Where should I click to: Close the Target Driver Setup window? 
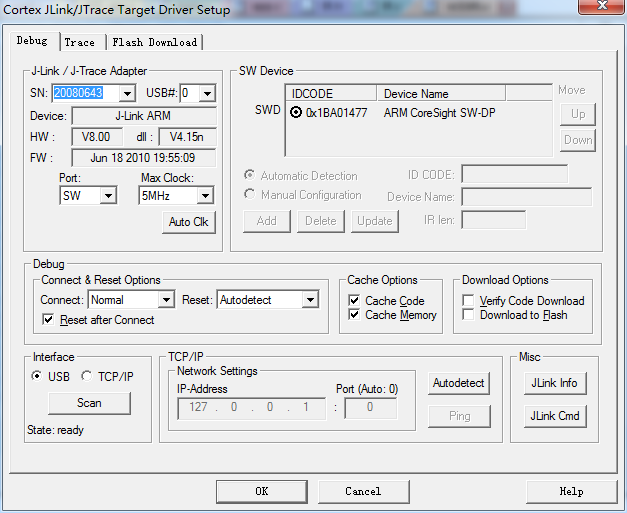[601, 6]
